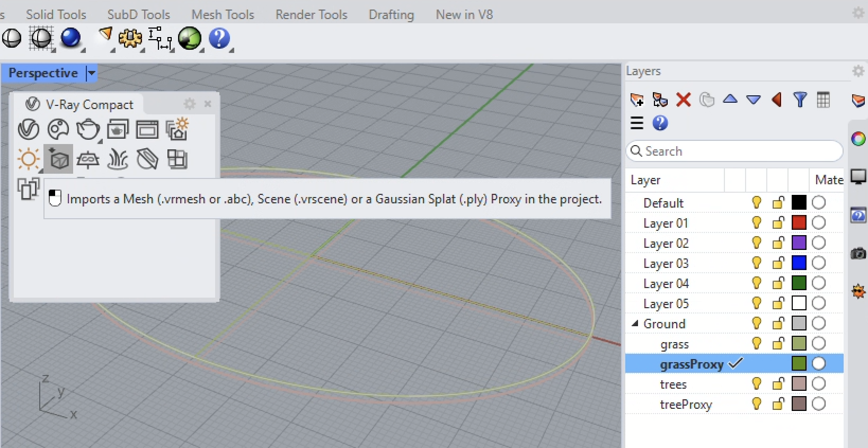Open the layer filter funnel icon
Viewport: 868px width, 448px height.
800,100
